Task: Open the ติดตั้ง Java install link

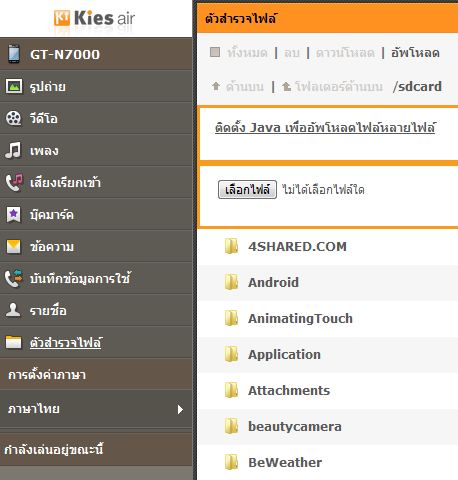Action: (x=325, y=127)
